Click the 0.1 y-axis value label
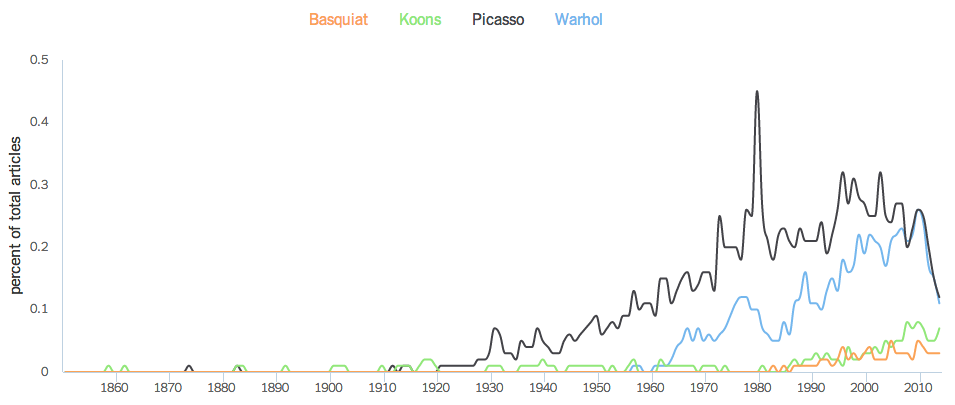 [40, 309]
